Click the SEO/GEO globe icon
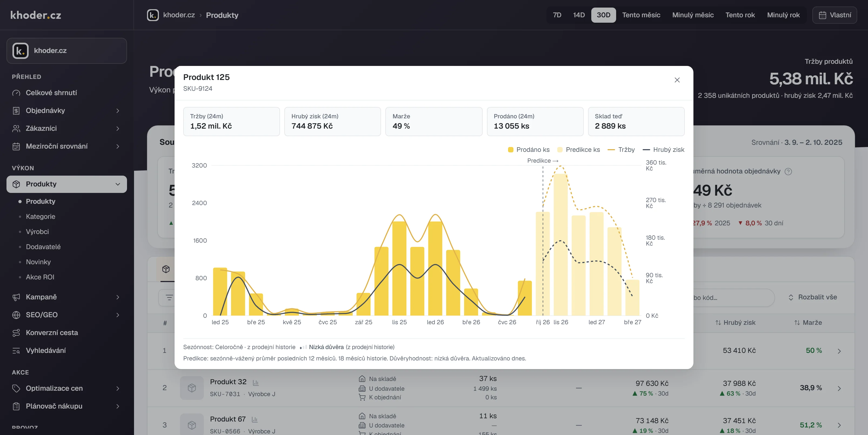This screenshot has height=435, width=868. coord(16,315)
